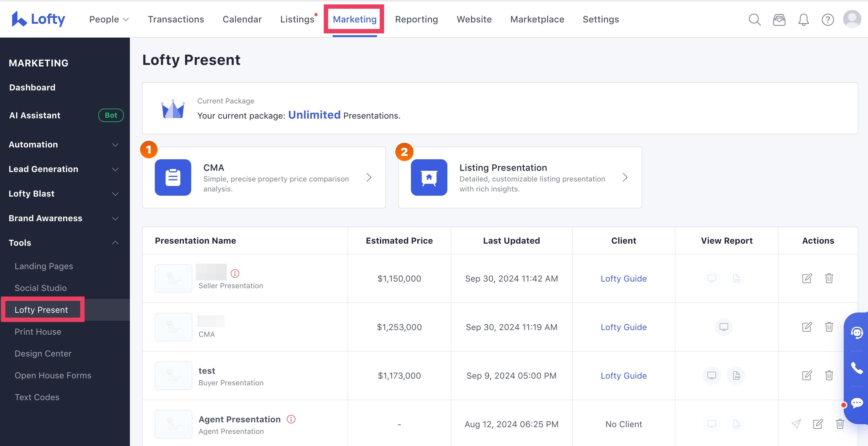This screenshot has height=446, width=868.
Task: Open the Calendar tab
Action: [x=242, y=19]
